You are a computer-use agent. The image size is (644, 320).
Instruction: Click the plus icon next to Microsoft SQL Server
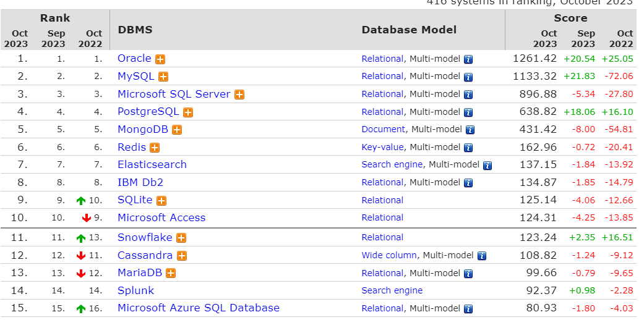(239, 95)
